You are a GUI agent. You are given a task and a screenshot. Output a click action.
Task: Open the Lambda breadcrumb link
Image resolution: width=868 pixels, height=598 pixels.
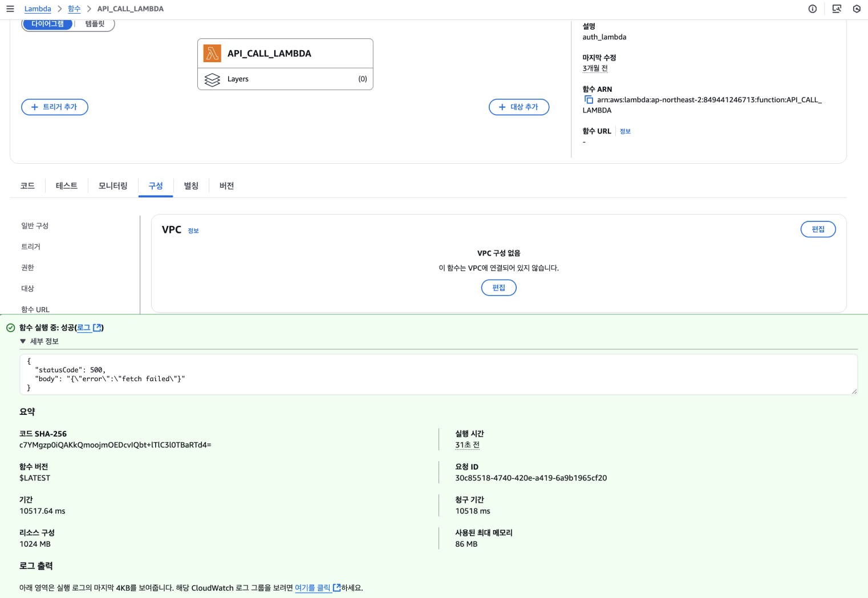pyautogui.click(x=38, y=9)
